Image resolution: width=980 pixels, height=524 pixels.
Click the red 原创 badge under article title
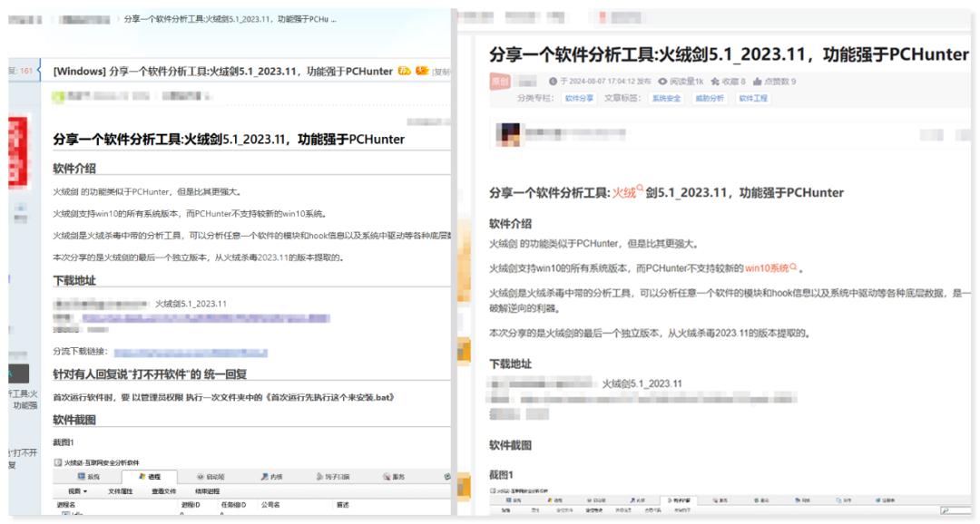coord(500,82)
